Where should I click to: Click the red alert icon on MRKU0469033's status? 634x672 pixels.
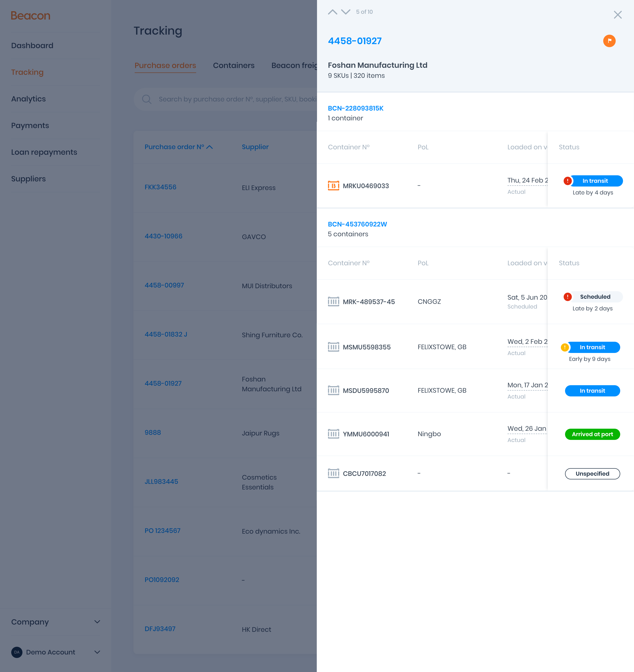567,181
